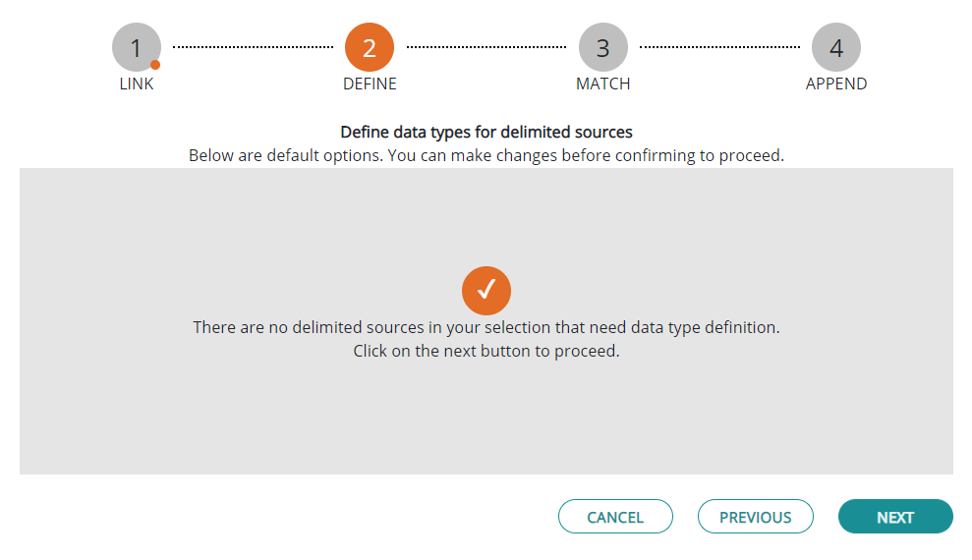Click dotted connector between steps 1 and 2
This screenshot has width=972, height=560.
pyautogui.click(x=253, y=46)
